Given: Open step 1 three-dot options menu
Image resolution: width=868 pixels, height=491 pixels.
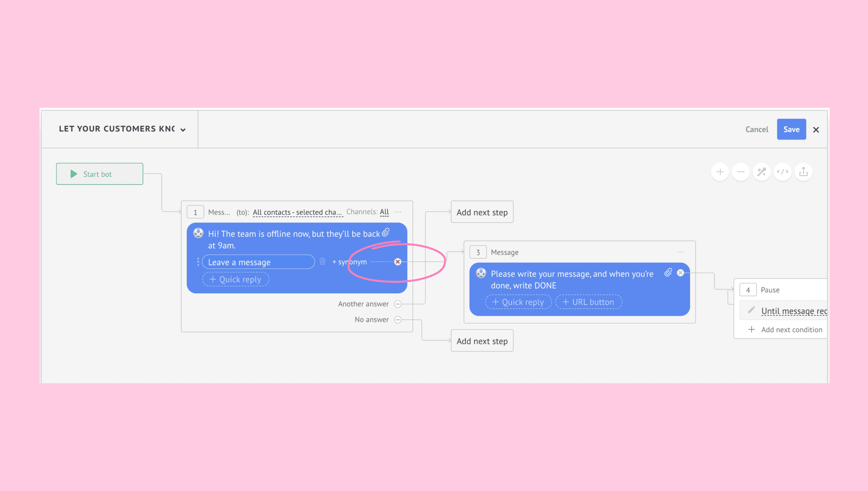Looking at the screenshot, I should click(x=398, y=212).
